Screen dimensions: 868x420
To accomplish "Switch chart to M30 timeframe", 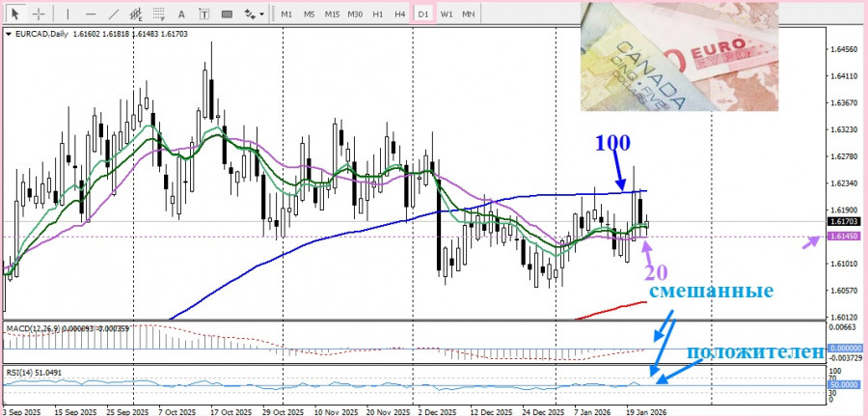I will click(355, 14).
